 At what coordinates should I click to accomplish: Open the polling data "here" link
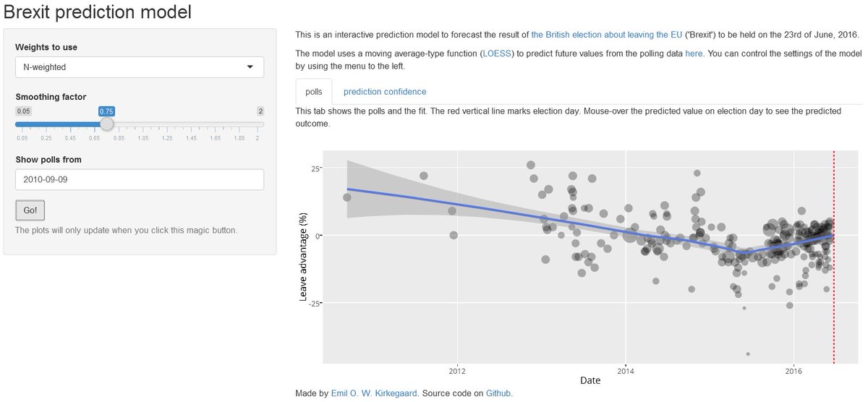694,54
